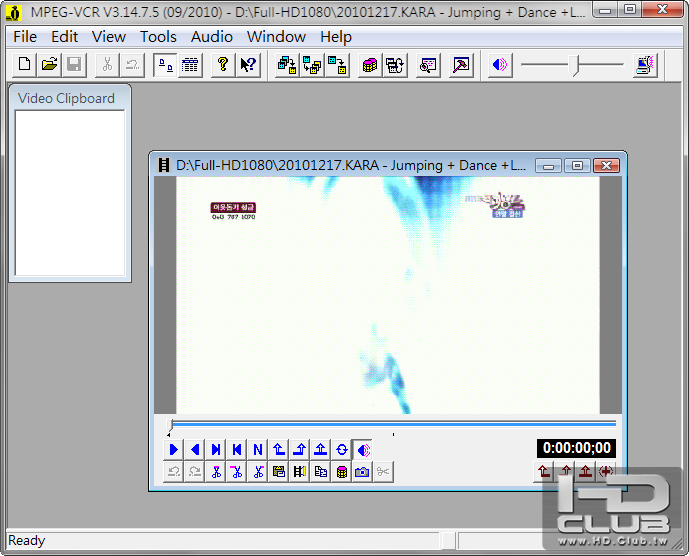Image resolution: width=689 pixels, height=556 pixels.
Task: Click the film strip icon in video title bar
Action: click(164, 165)
